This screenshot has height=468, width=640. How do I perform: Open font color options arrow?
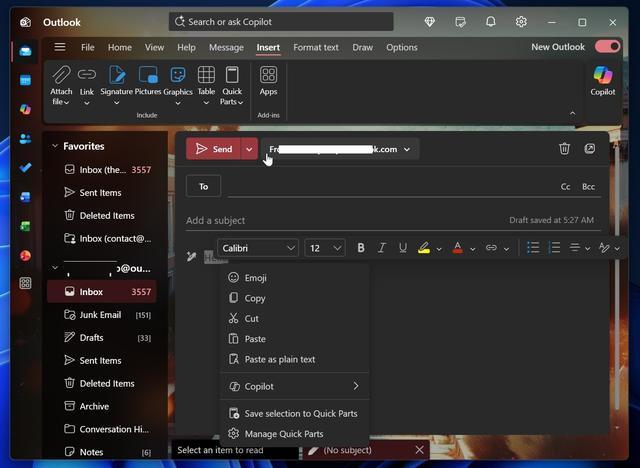click(473, 248)
